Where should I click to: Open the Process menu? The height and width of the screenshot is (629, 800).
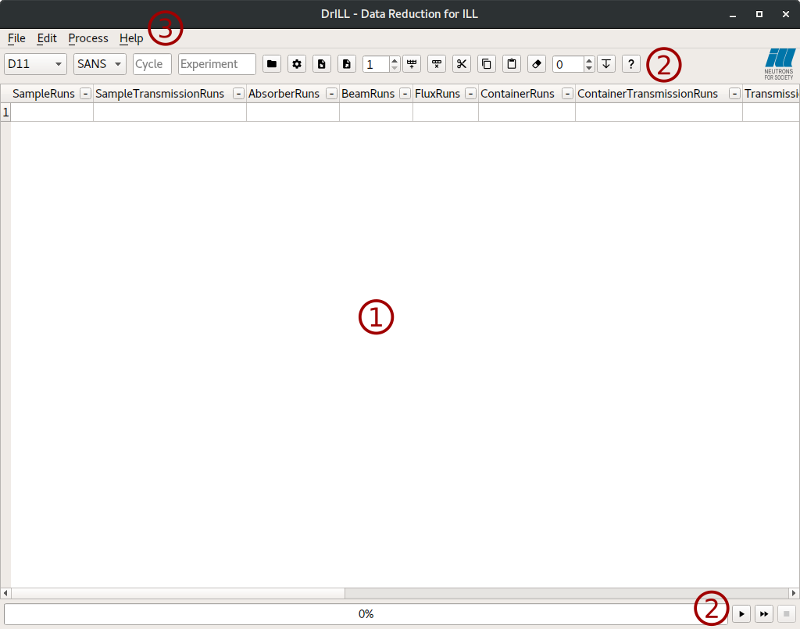click(x=88, y=38)
